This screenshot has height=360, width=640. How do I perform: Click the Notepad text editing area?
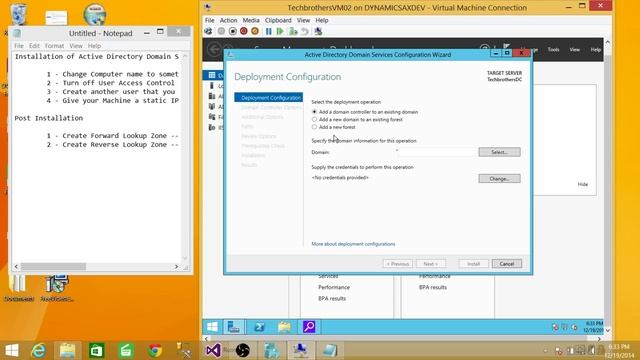(x=96, y=157)
